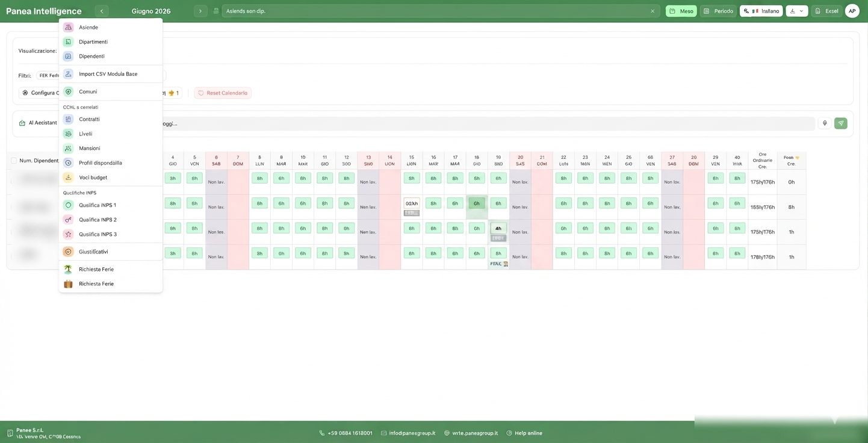Click the palm tree Richiesta Ferie icon
This screenshot has width=868, height=443.
(x=68, y=269)
